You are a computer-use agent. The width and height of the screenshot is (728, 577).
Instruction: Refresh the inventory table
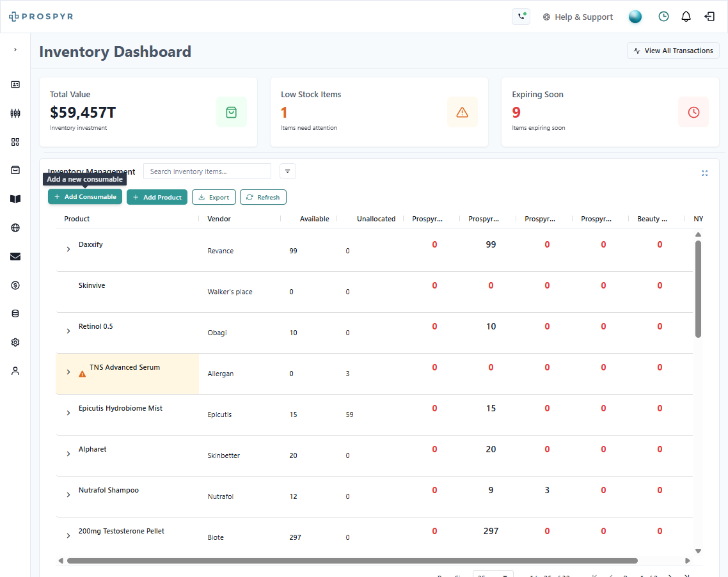(x=263, y=197)
